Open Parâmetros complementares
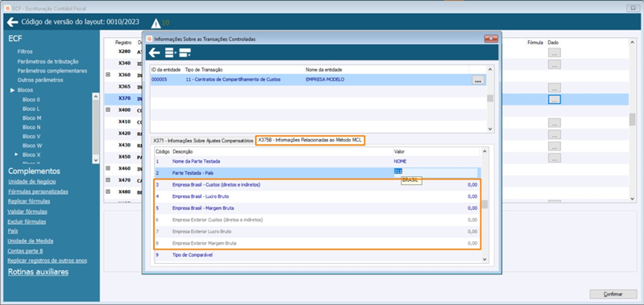Screen dimensions: 644x305 click(52, 71)
